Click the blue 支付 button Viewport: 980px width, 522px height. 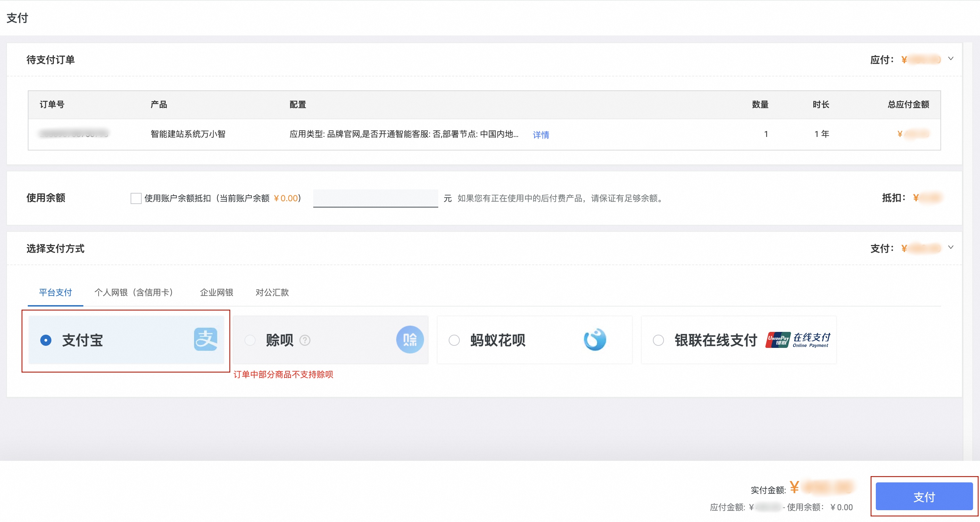(925, 497)
